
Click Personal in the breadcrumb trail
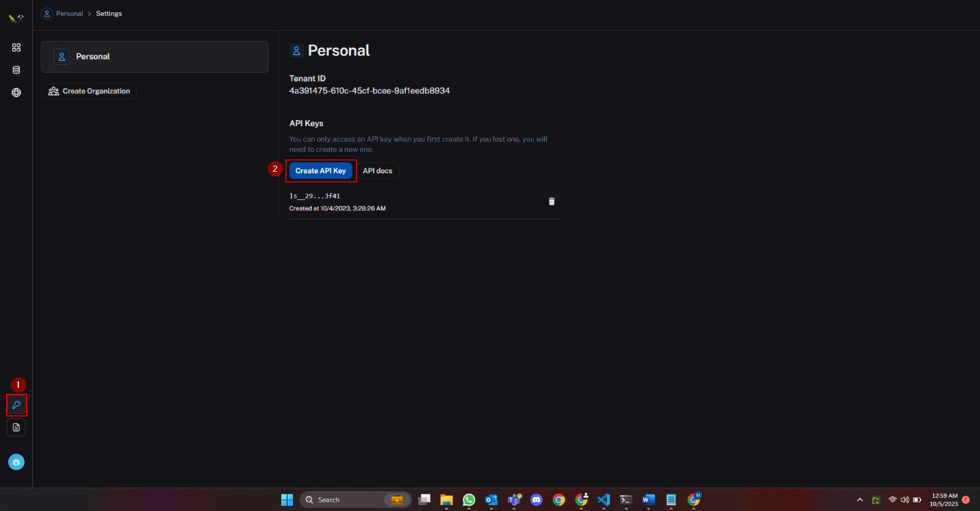(68, 13)
